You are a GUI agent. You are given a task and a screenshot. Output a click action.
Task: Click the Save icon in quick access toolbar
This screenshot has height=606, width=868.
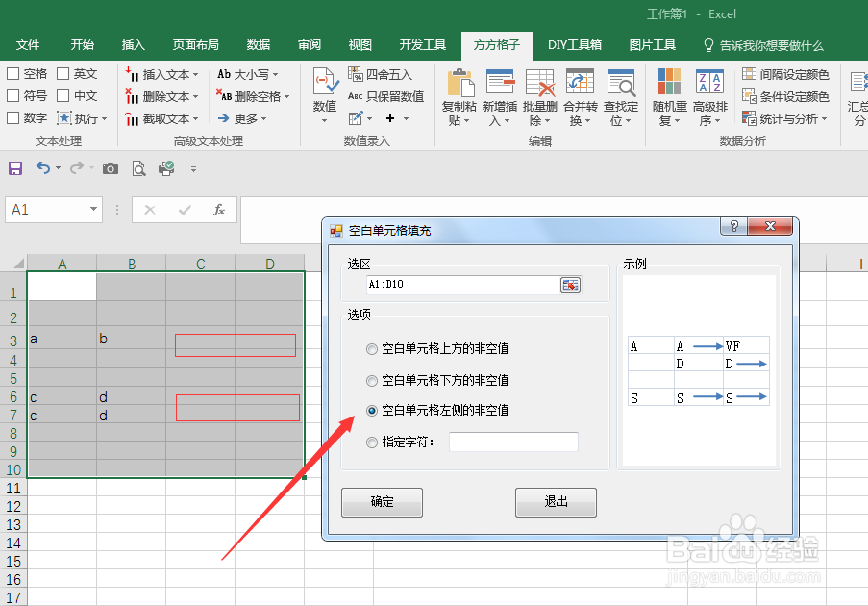[x=15, y=168]
